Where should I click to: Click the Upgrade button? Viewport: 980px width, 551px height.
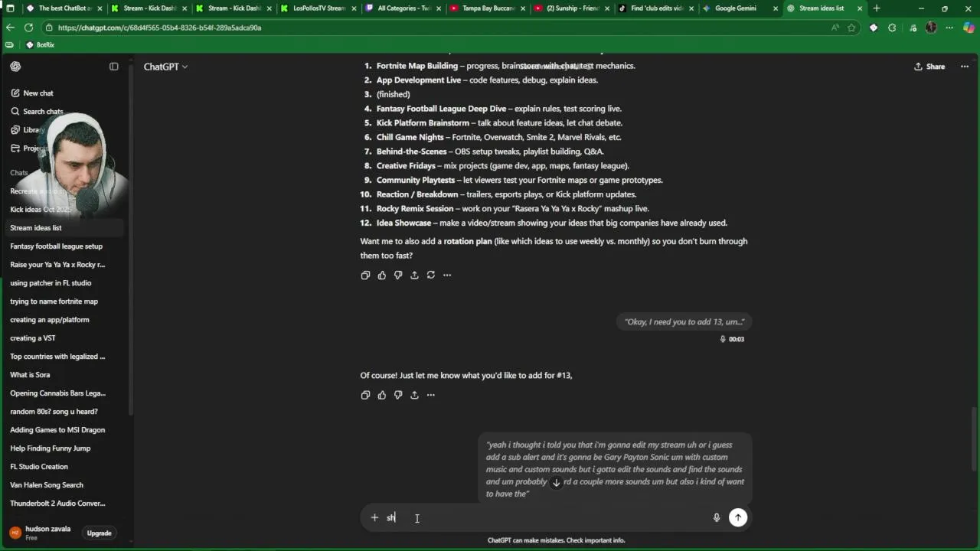coord(99,533)
